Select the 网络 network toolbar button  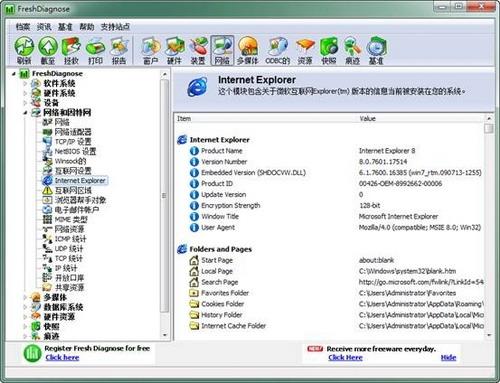tap(222, 50)
